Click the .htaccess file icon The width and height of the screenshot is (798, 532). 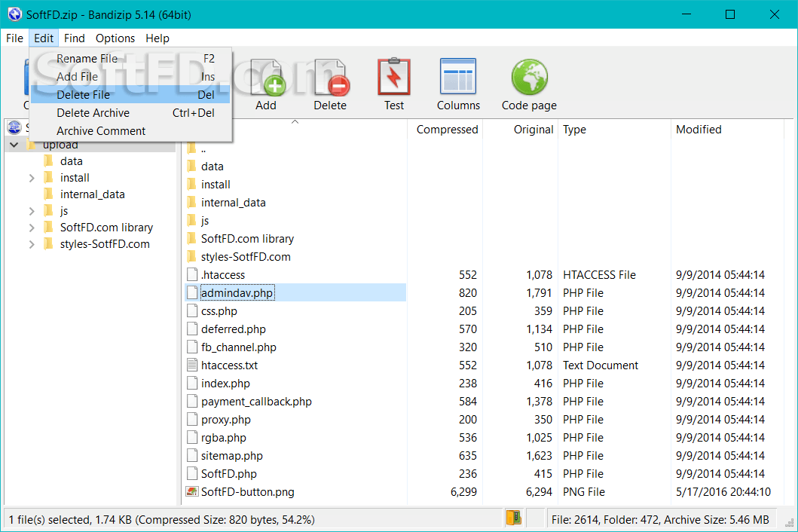[x=192, y=275]
